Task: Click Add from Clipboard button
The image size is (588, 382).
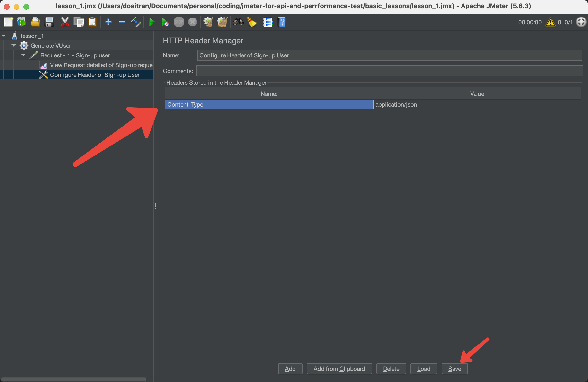Action: (x=339, y=369)
